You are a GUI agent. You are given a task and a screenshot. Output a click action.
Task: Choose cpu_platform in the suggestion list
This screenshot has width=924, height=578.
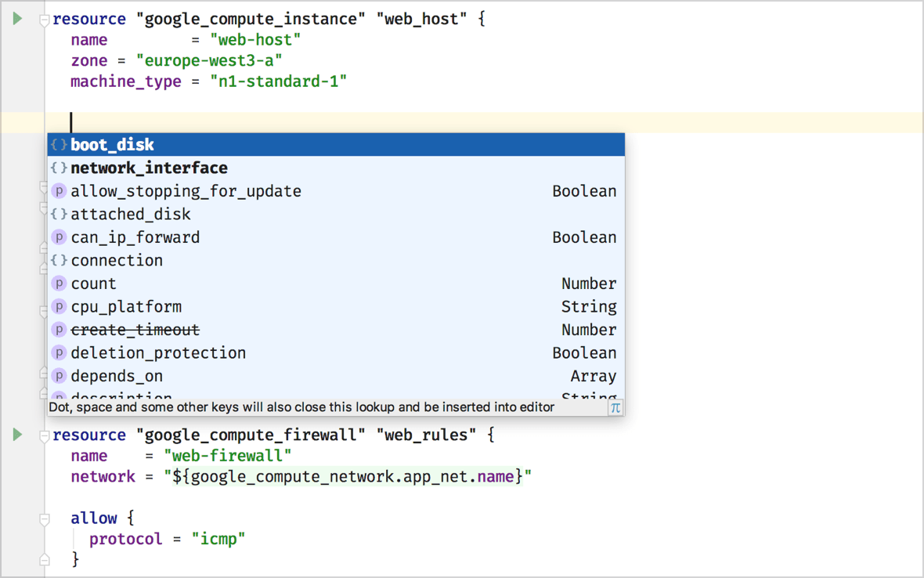(125, 307)
